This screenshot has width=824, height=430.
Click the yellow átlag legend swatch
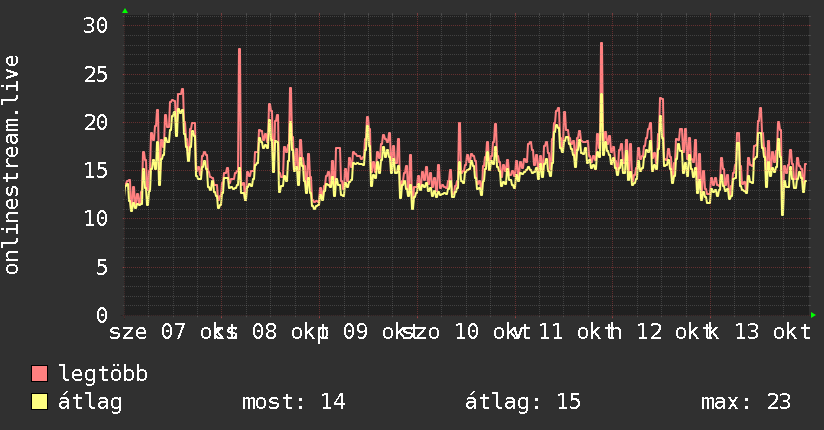pos(39,402)
